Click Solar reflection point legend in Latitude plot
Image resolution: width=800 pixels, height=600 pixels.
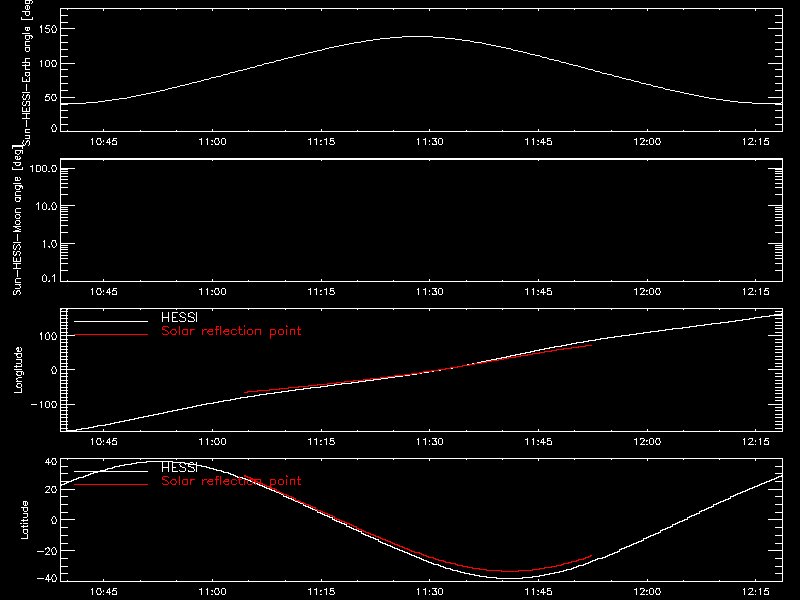[231, 481]
